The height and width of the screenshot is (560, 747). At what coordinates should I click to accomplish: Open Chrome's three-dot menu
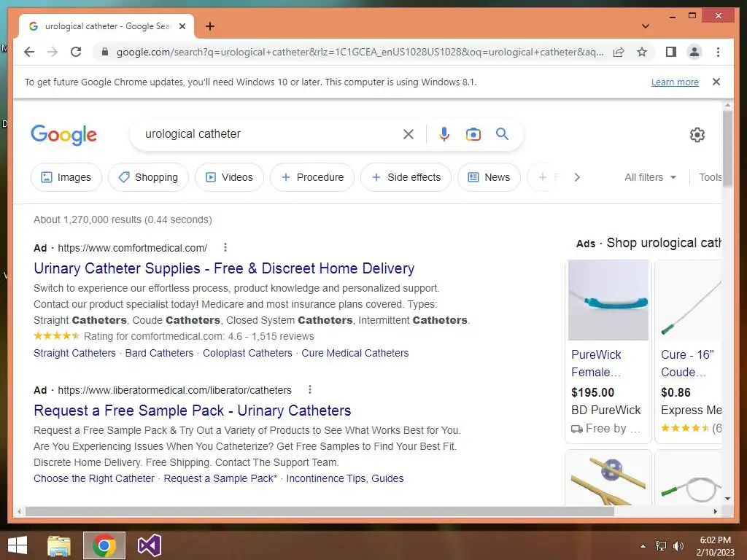[x=718, y=52]
